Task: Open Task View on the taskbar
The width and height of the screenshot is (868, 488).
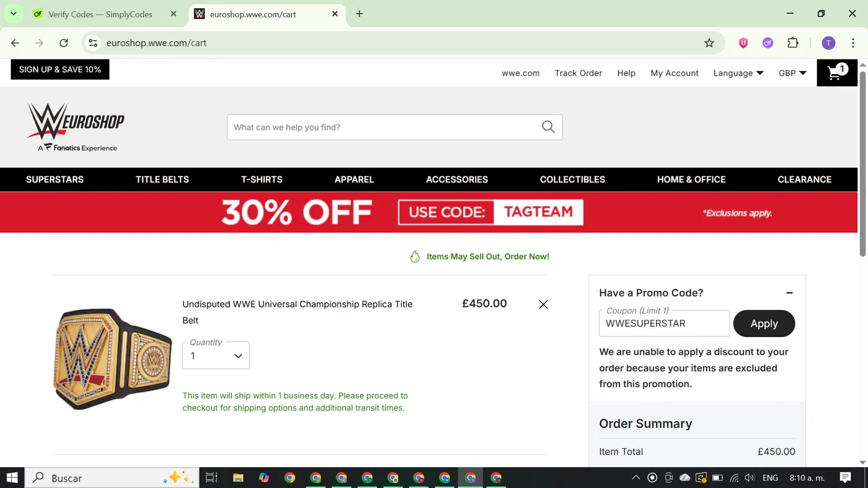Action: point(212,478)
